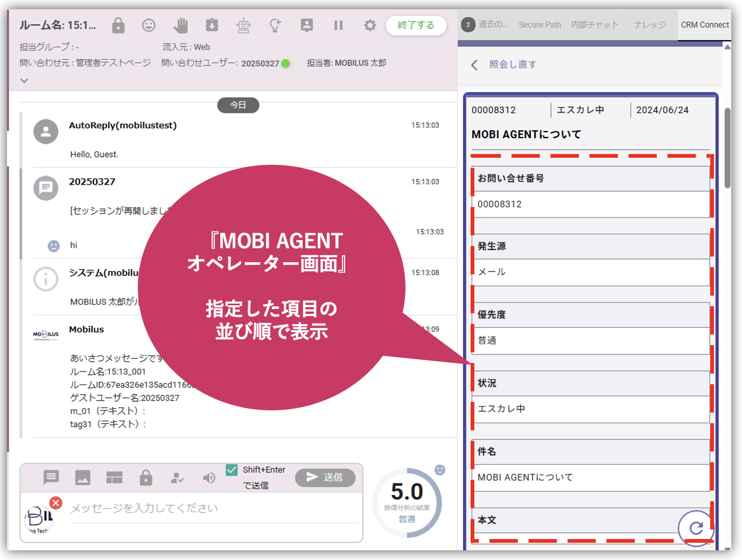Image resolution: width=742 pixels, height=560 pixels.
Task: Click the card layout icon in composer
Action: click(114, 477)
